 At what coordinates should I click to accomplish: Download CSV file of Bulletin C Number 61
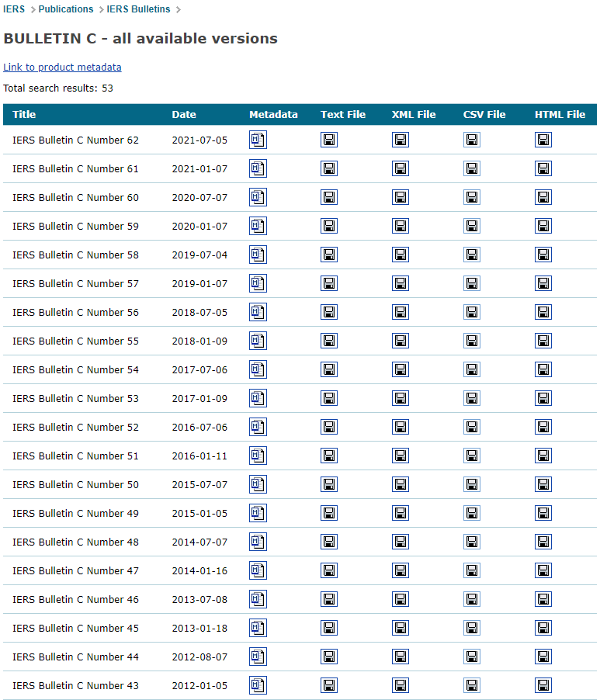pyautogui.click(x=472, y=168)
